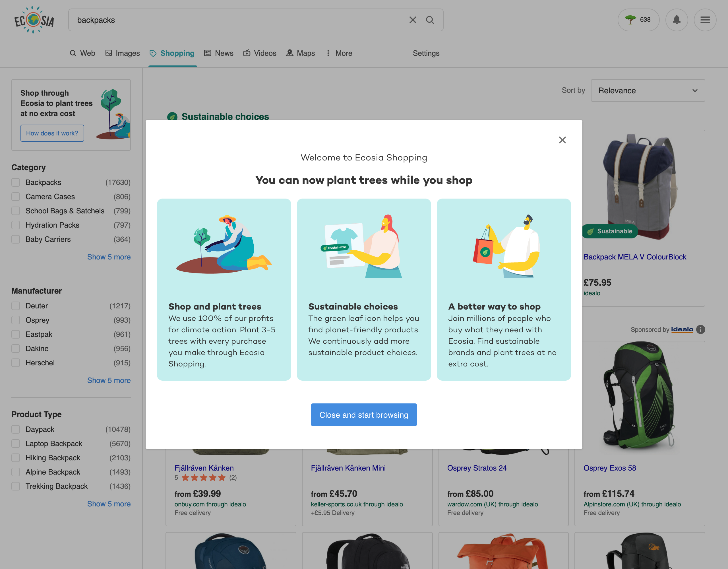This screenshot has height=569, width=728.
Task: Click the Shopping tab leaf icon
Action: coord(152,53)
